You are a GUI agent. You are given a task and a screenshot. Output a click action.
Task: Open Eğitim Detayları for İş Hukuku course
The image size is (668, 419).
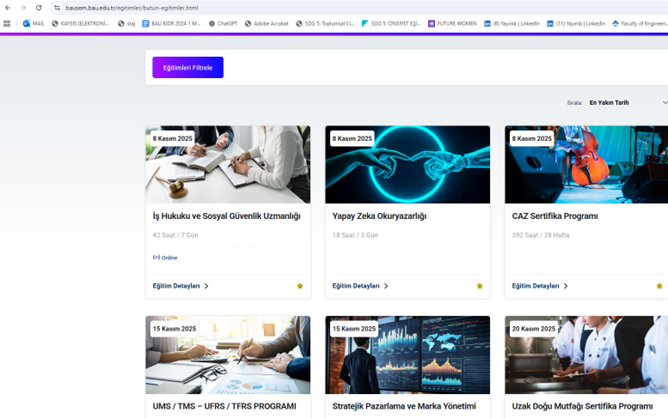pyautogui.click(x=177, y=286)
